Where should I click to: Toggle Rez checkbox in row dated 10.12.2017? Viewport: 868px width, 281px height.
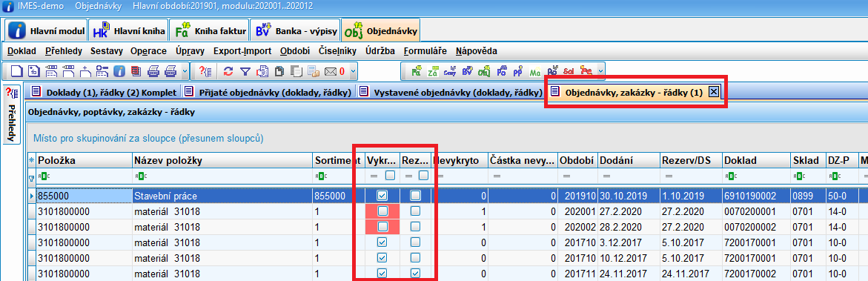415,258
